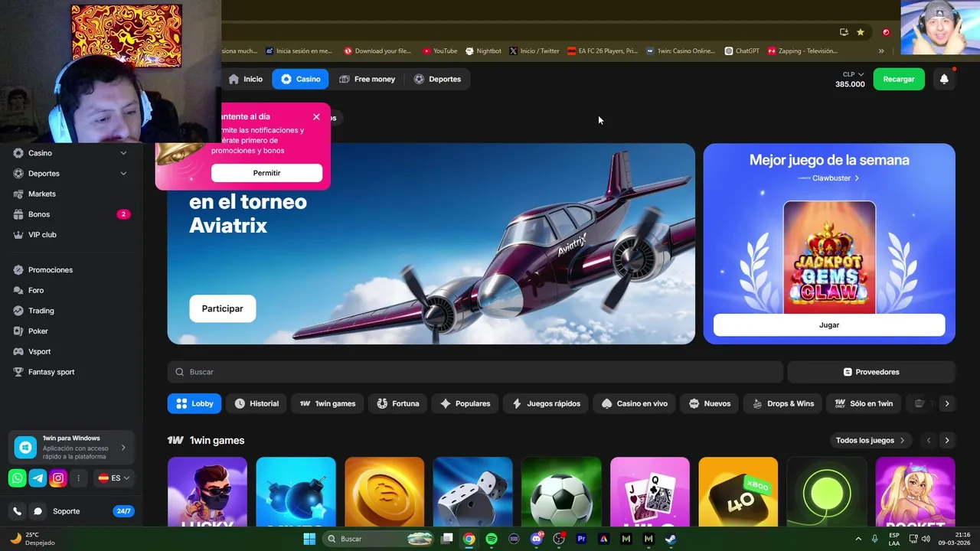Open the ES language dropdown
980x551 pixels.
pyautogui.click(x=114, y=478)
